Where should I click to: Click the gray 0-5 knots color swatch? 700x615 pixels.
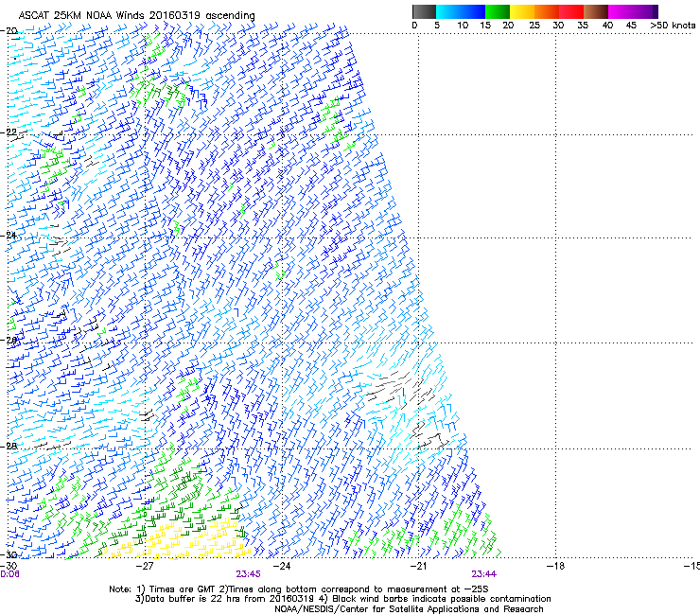424,11
